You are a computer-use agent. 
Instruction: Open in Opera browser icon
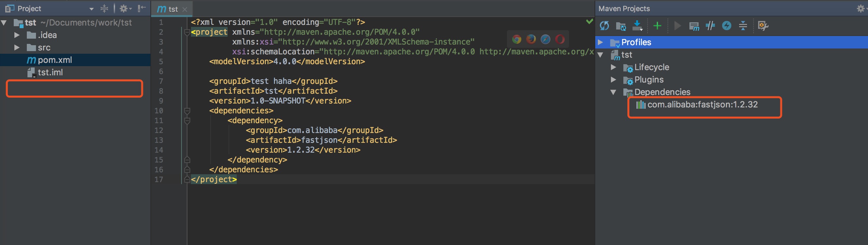point(560,40)
